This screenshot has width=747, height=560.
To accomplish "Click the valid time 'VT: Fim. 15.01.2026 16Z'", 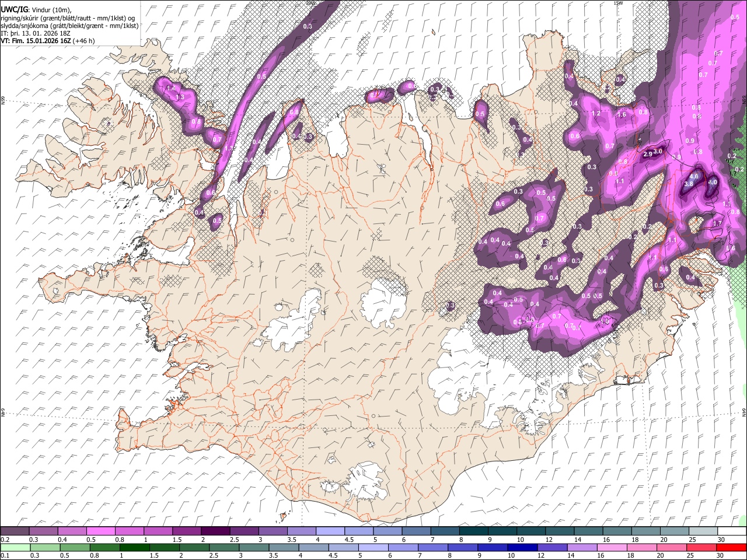I will [36, 41].
